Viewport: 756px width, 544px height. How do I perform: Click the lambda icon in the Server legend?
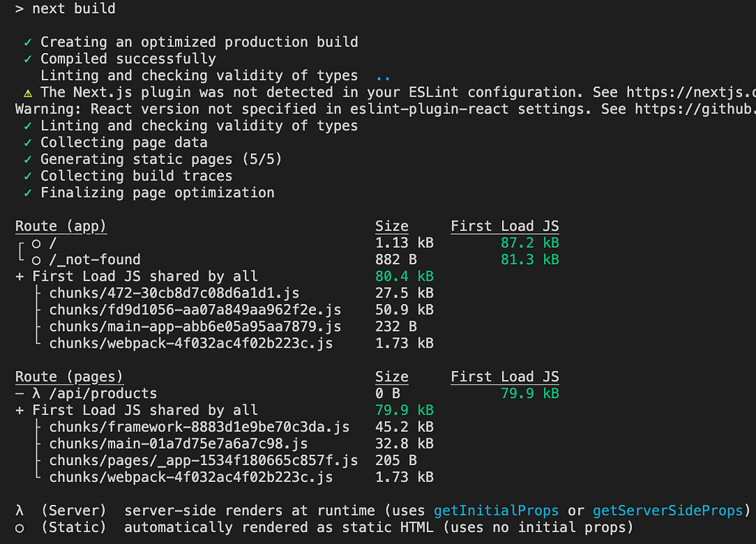[19, 511]
